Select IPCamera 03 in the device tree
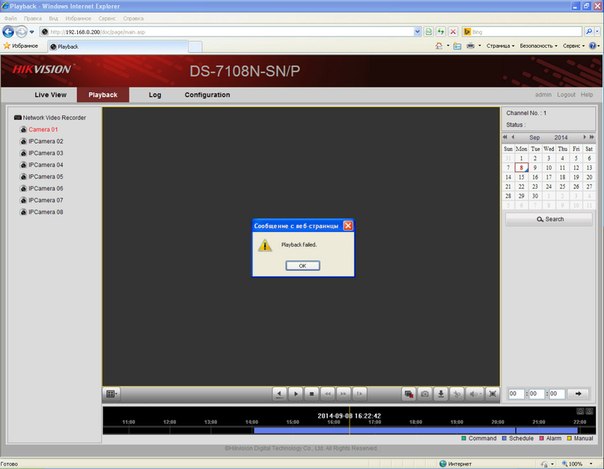Viewport: 604px width, 469px height. coord(42,153)
